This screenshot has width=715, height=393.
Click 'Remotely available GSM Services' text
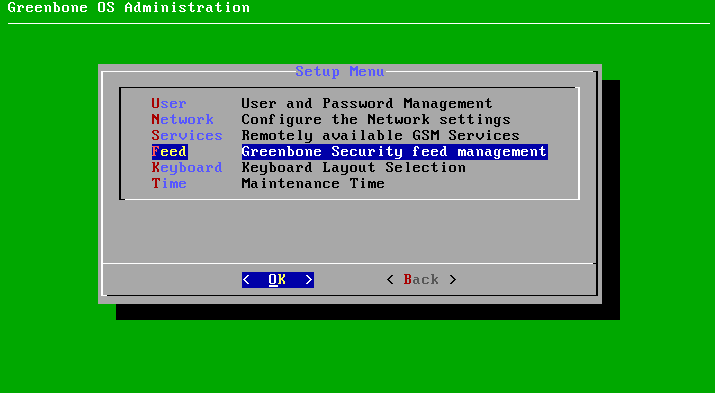coord(380,135)
